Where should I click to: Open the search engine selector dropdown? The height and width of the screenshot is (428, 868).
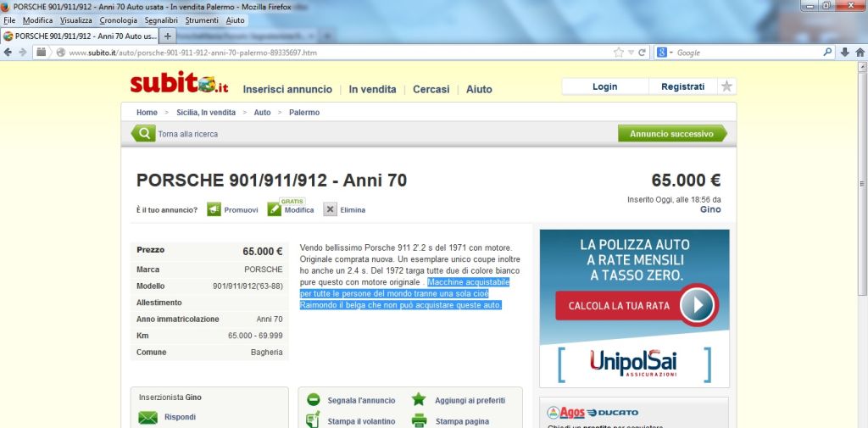(x=671, y=53)
